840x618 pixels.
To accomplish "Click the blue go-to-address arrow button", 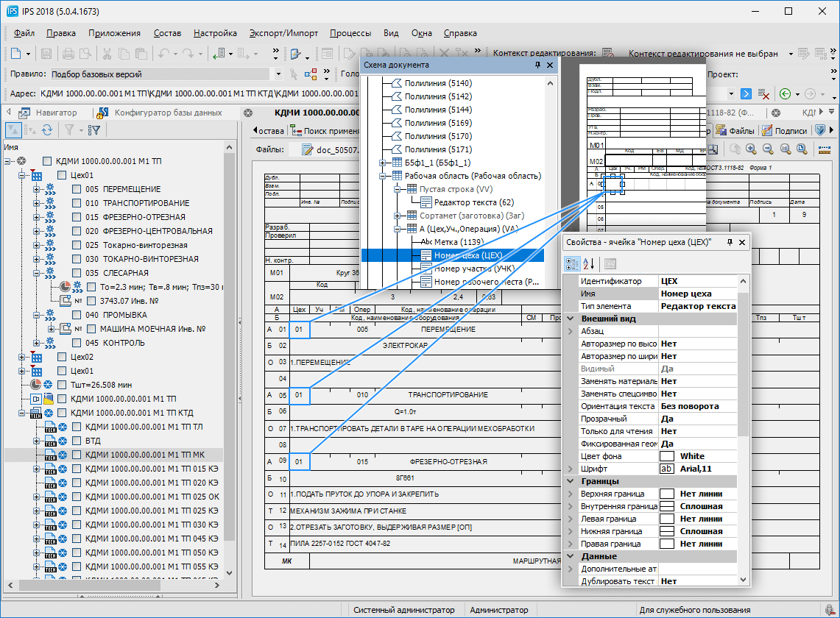I will click(x=746, y=93).
